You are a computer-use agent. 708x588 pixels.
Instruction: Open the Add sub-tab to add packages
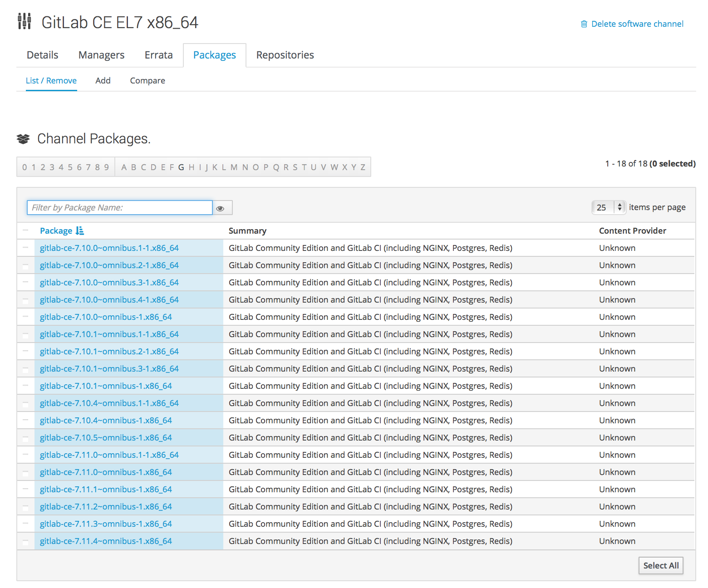click(103, 80)
